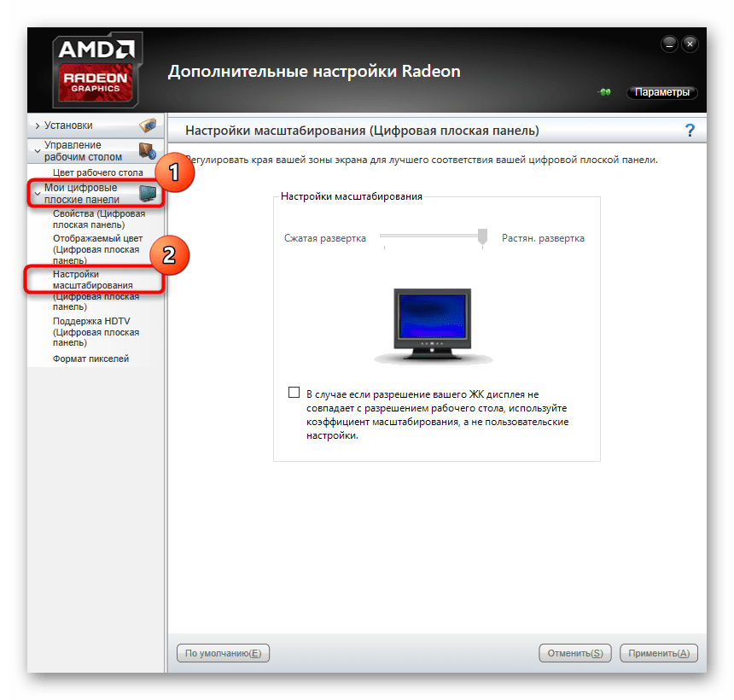Click the green pin icon near Параметры
The height and width of the screenshot is (700, 734).
(x=605, y=92)
